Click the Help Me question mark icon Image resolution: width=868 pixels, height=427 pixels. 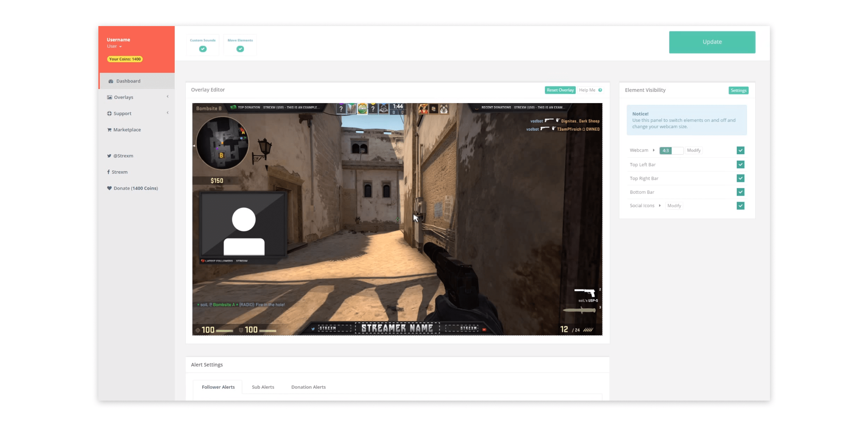(600, 90)
